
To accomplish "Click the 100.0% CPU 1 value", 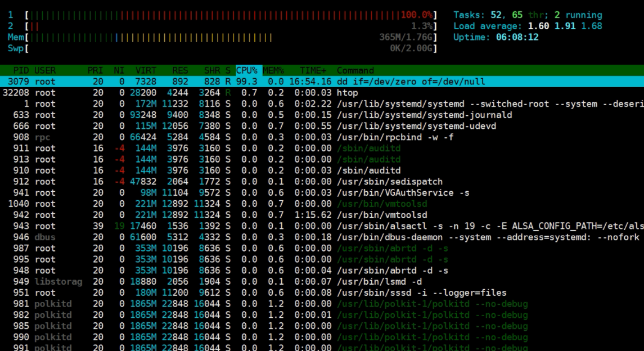I will click(416, 15).
